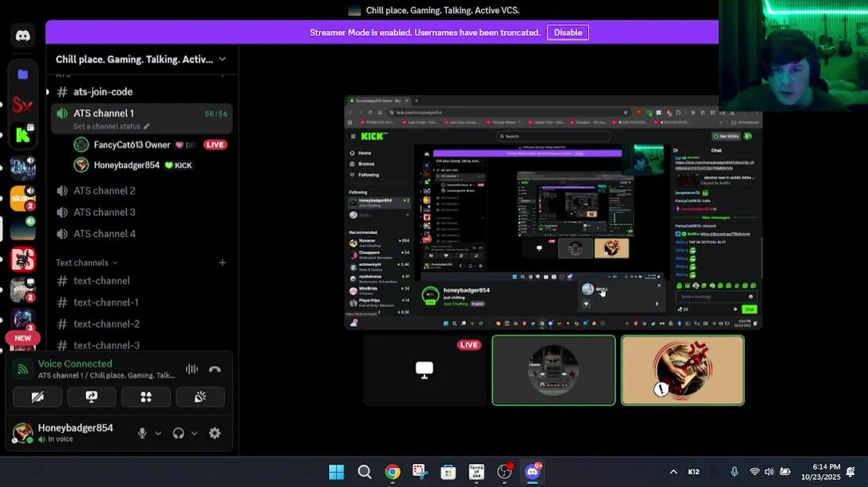Image resolution: width=868 pixels, height=487 pixels.
Task: Create channel with plus beside Text channels
Action: [x=222, y=262]
